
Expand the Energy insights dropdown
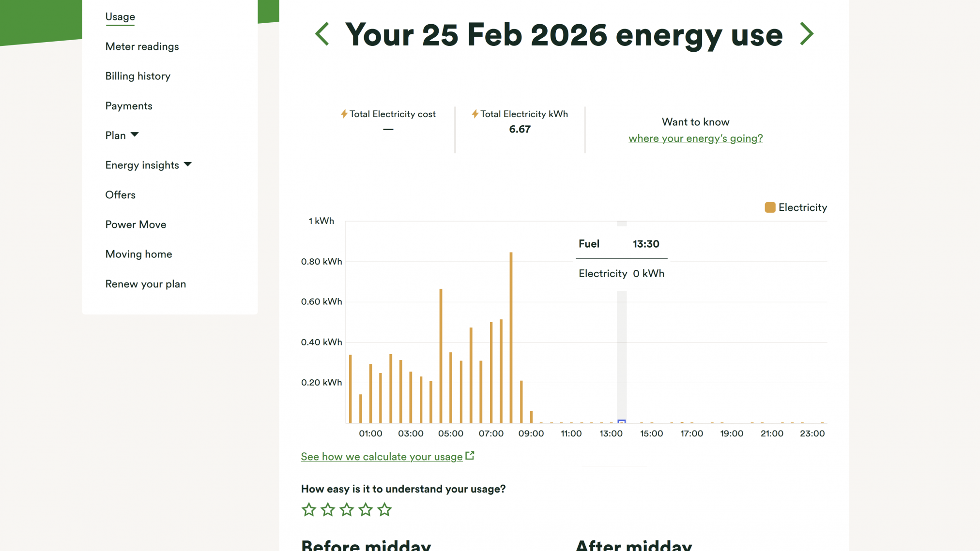pos(188,165)
